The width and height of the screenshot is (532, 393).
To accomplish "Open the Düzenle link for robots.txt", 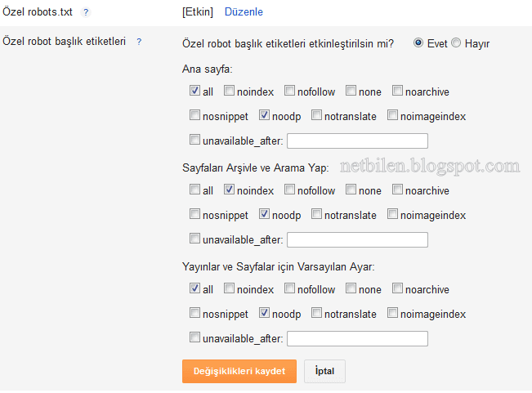I will coord(244,12).
